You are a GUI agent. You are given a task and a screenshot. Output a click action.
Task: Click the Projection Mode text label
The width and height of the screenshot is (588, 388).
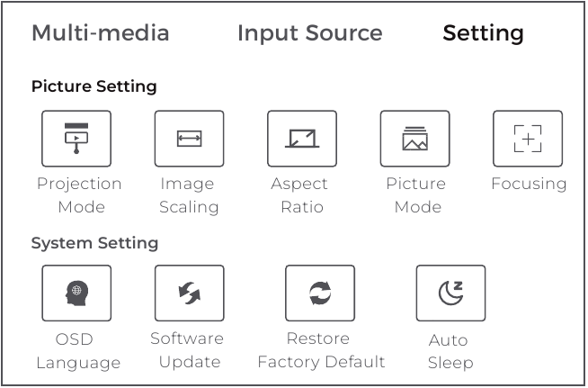[x=79, y=195]
